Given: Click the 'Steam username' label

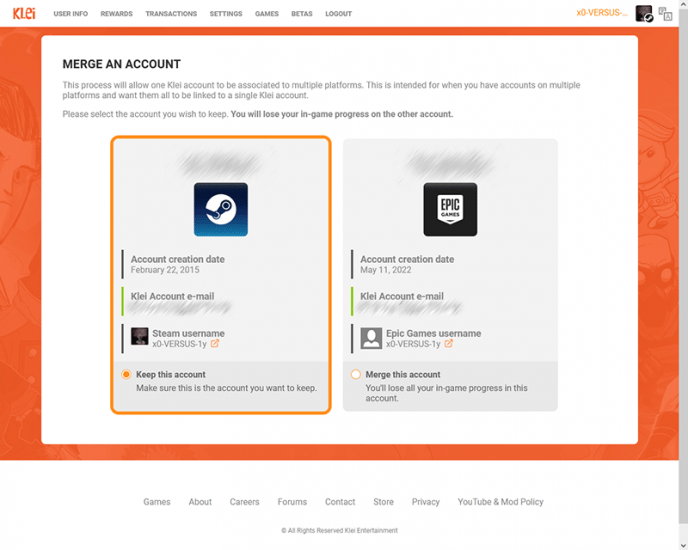Looking at the screenshot, I should (188, 333).
